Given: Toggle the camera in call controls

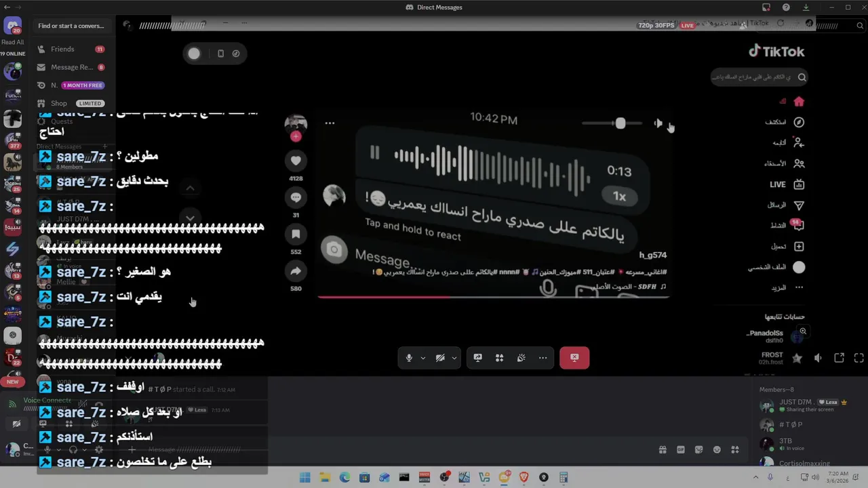Looking at the screenshot, I should (440, 358).
